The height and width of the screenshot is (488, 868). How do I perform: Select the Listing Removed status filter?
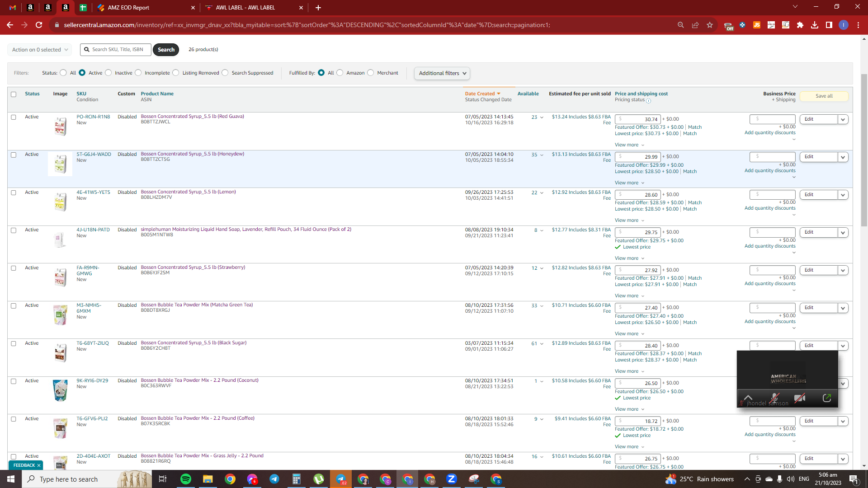pos(176,73)
